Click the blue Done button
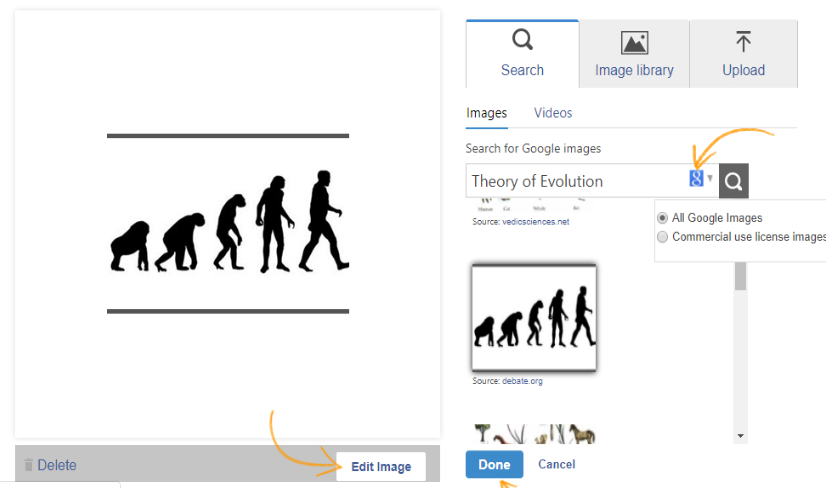Screen dimensions: 826x488 494,464
